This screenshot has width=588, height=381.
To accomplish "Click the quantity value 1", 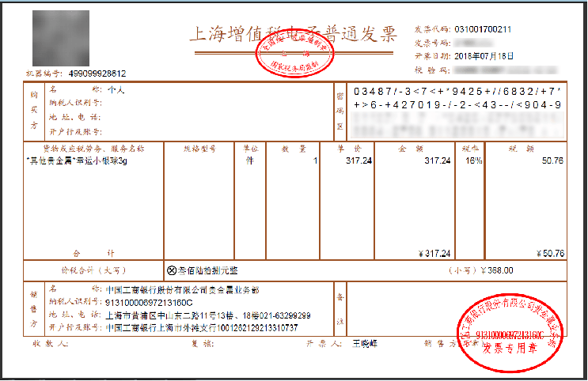I will tap(316, 160).
